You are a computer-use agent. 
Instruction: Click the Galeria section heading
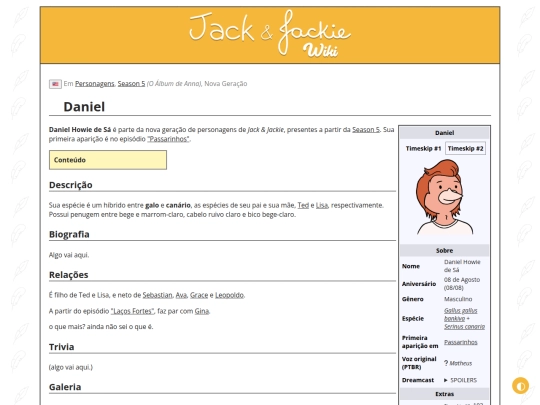point(65,387)
